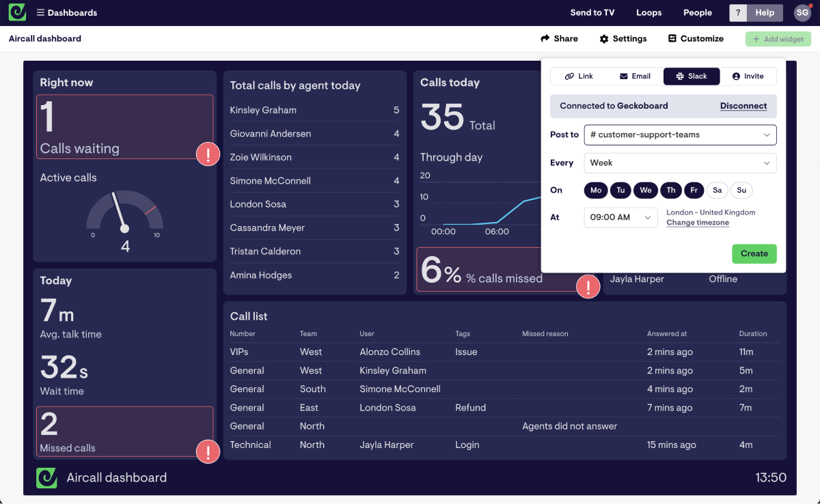Click the Login tag cell

click(467, 445)
